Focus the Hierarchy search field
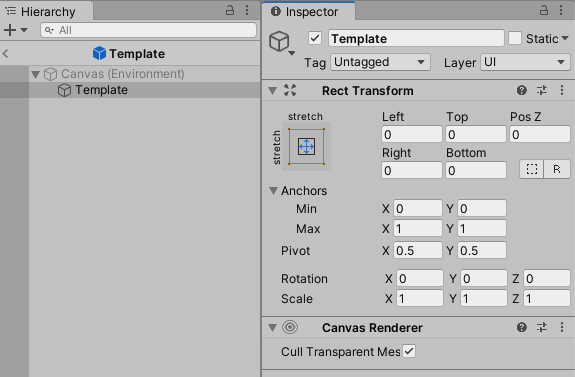 point(149,30)
